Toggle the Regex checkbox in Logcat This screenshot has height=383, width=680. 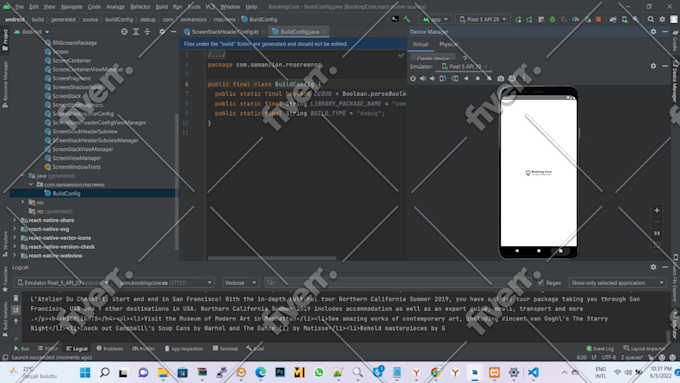pyautogui.click(x=541, y=283)
